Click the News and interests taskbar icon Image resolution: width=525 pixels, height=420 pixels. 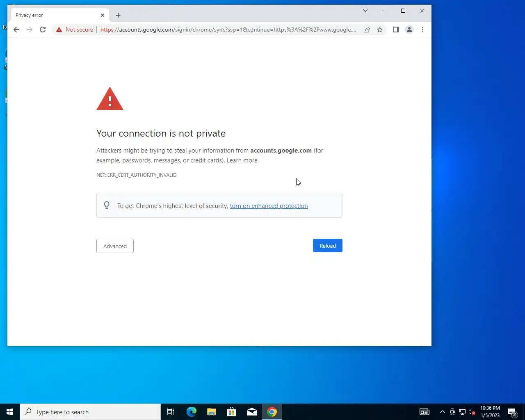(x=425, y=412)
